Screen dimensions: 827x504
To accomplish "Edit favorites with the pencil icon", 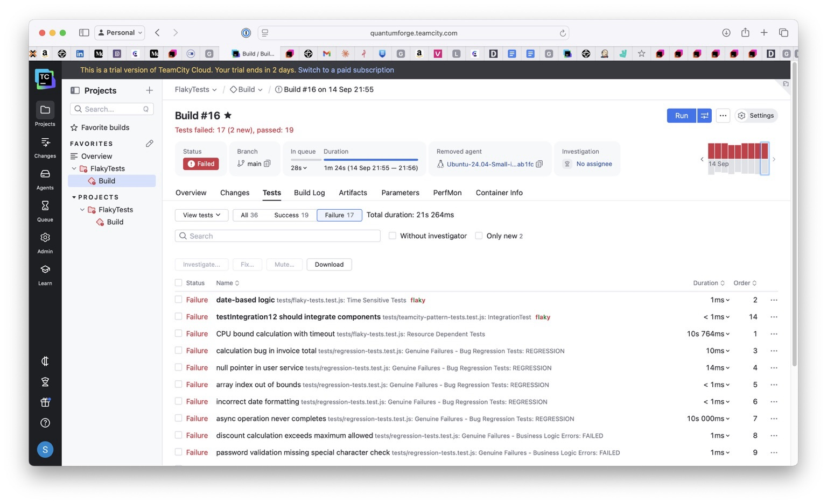I will [149, 144].
